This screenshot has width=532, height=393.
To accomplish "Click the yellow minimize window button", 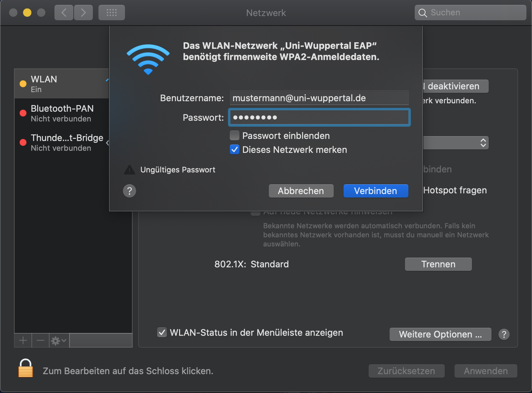I will 27,13.
